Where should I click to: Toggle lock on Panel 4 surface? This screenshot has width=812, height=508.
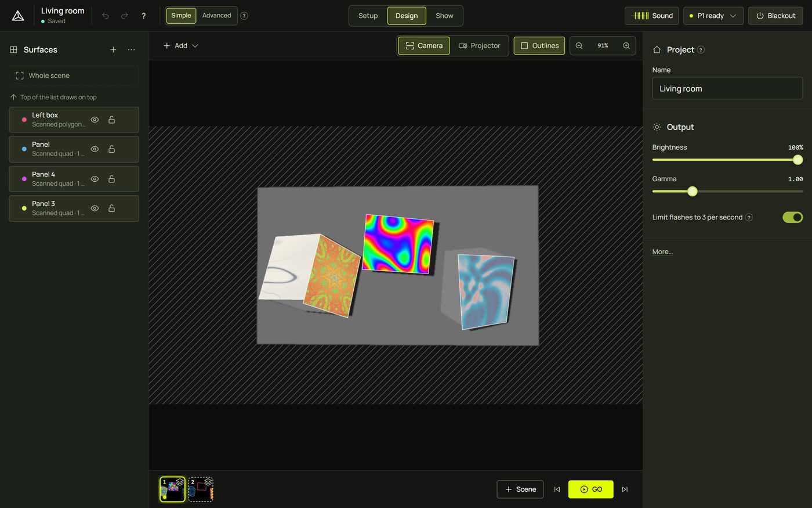[x=111, y=179]
